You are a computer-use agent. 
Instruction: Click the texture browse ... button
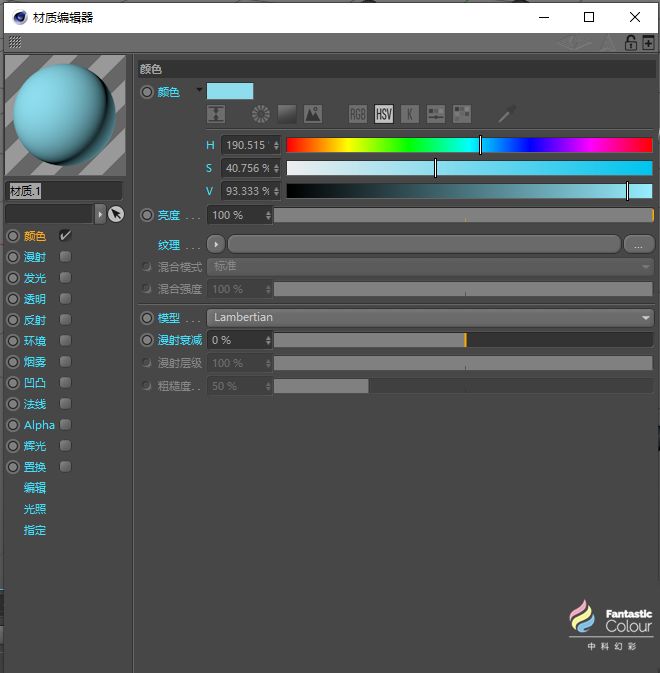point(639,245)
